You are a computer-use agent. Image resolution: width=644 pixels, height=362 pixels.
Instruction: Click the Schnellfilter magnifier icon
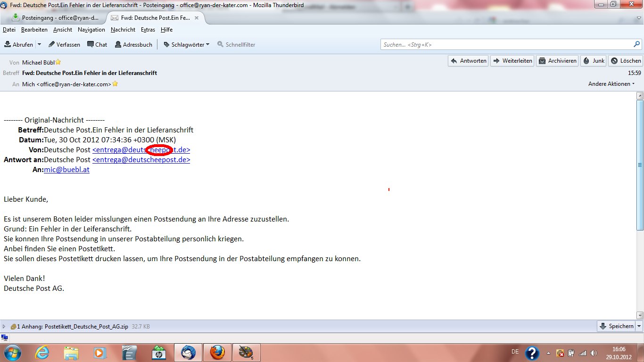(220, 44)
